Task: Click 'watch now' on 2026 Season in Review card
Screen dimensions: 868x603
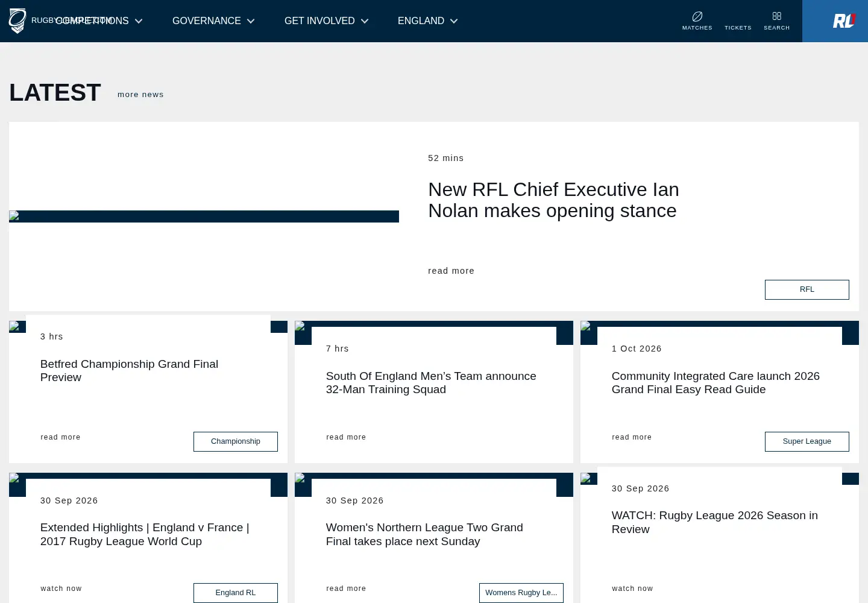Action: point(632,589)
